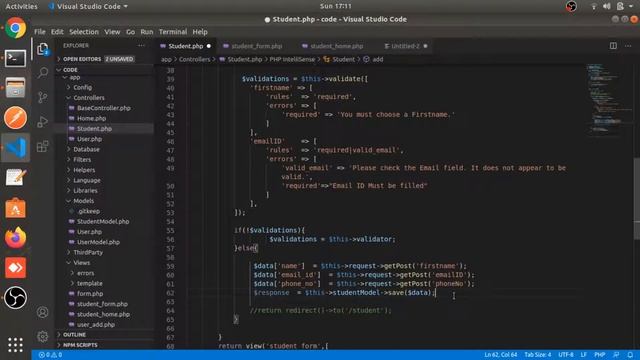
Task: Open the Source Control view
Action: point(42,97)
